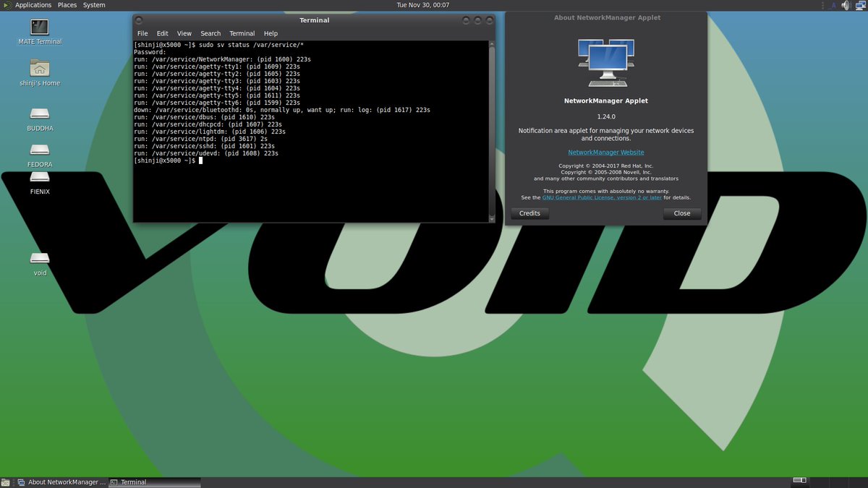Open the GNU General Public License link

click(x=602, y=197)
